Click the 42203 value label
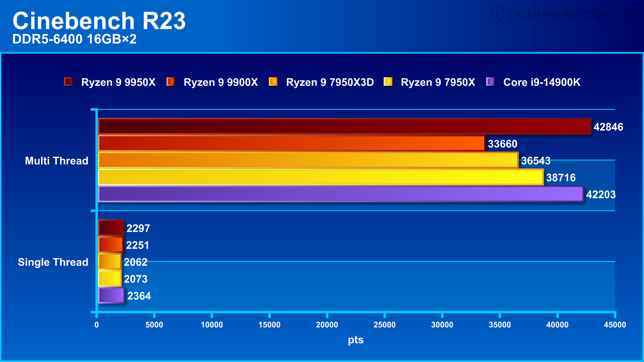Screen dimensions: 644x362 pos(601,195)
